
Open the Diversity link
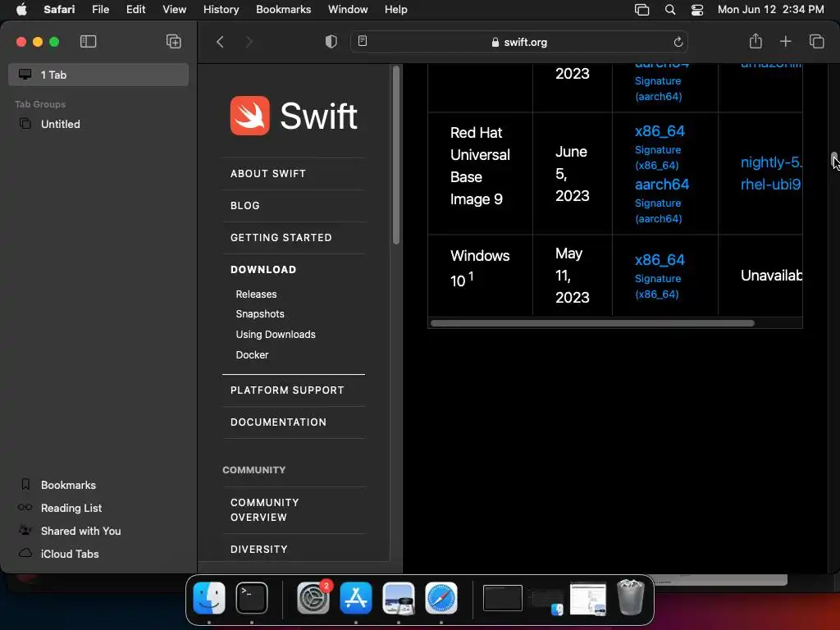pyautogui.click(x=258, y=549)
